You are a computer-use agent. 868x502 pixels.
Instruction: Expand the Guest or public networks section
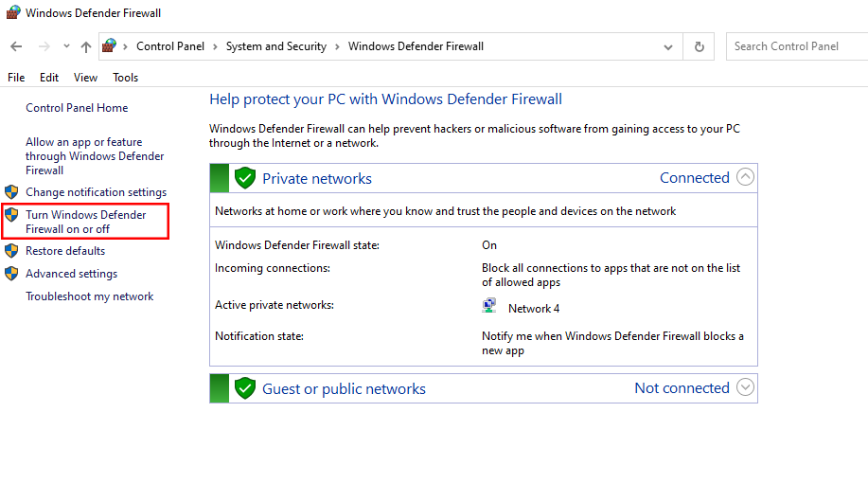pyautogui.click(x=746, y=387)
